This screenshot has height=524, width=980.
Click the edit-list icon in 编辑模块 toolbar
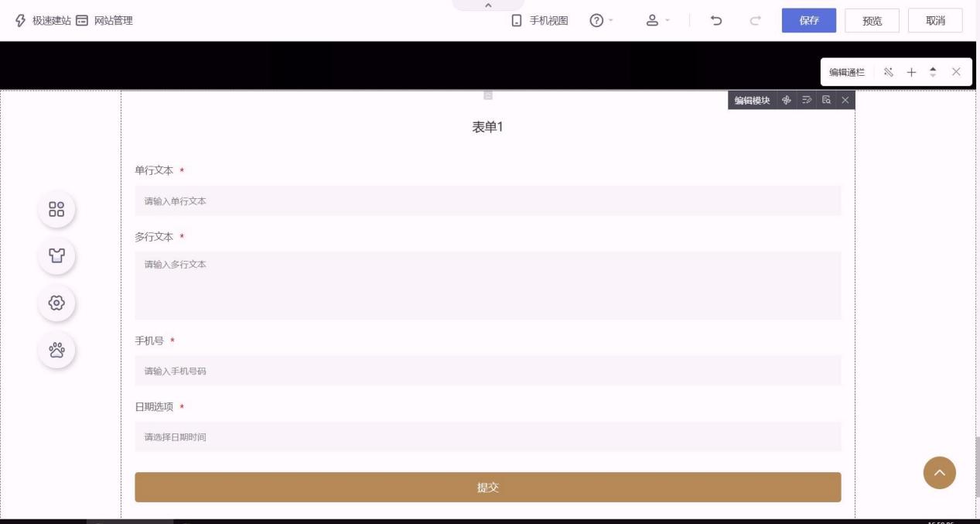pos(806,100)
